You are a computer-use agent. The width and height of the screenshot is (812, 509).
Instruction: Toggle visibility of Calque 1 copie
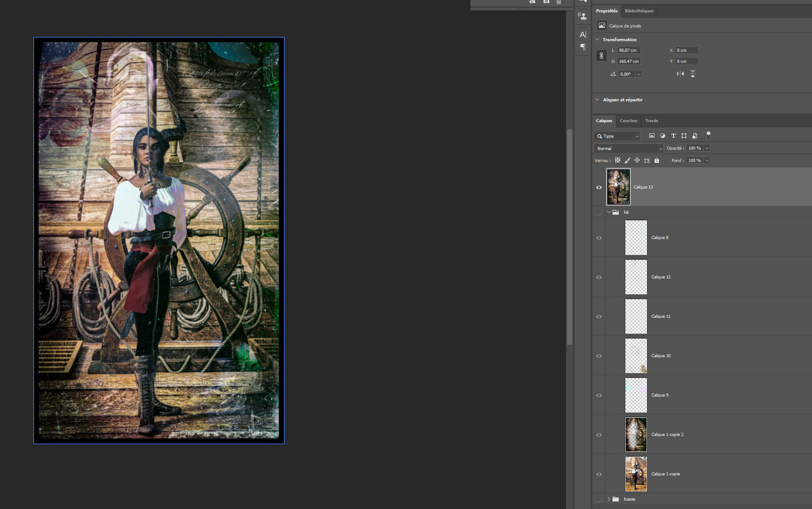(x=599, y=474)
